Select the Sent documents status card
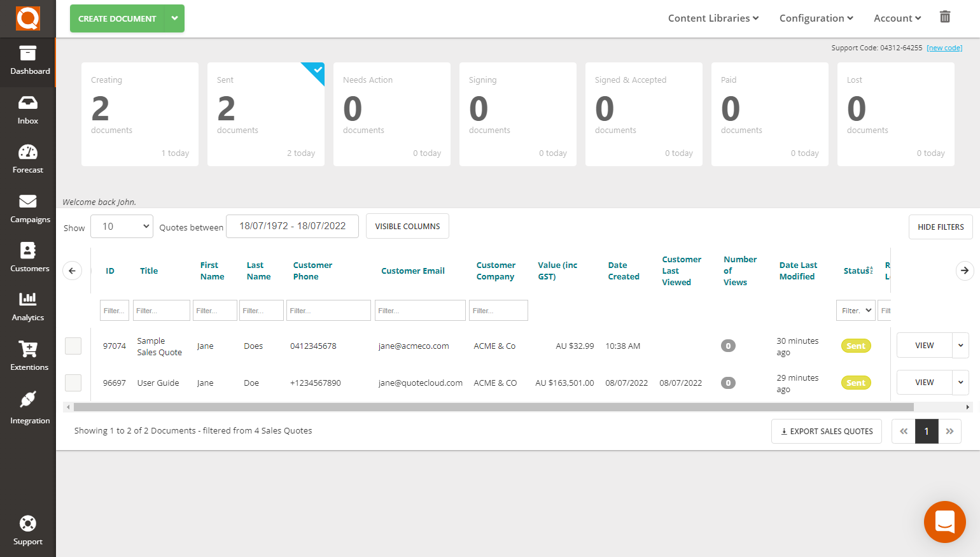The height and width of the screenshot is (557, 980). tap(265, 115)
